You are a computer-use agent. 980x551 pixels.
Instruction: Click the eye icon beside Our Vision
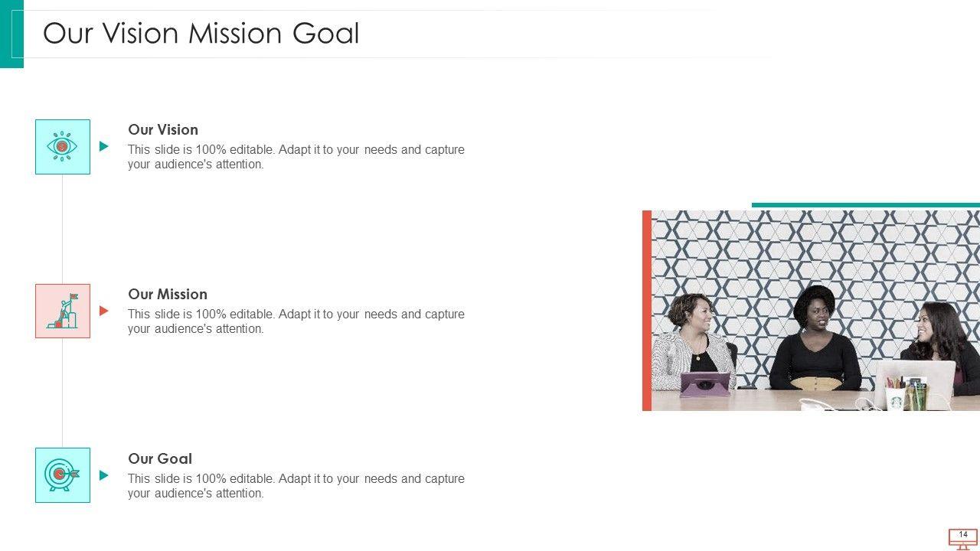coord(63,146)
